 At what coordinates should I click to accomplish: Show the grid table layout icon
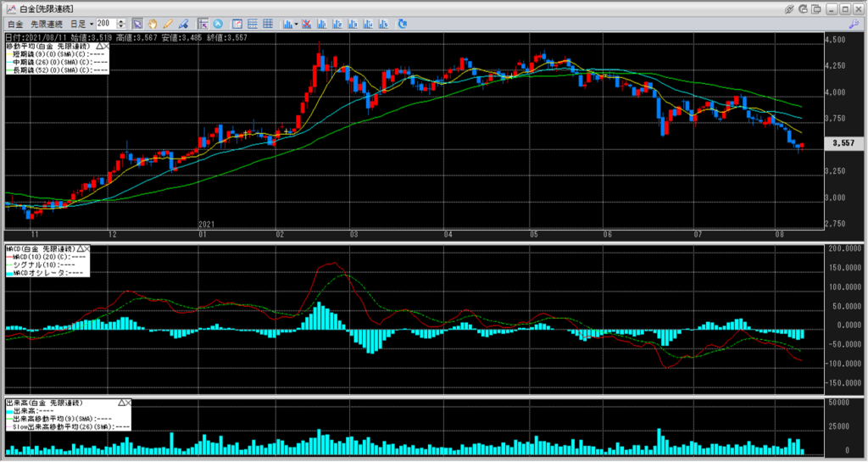(x=268, y=24)
